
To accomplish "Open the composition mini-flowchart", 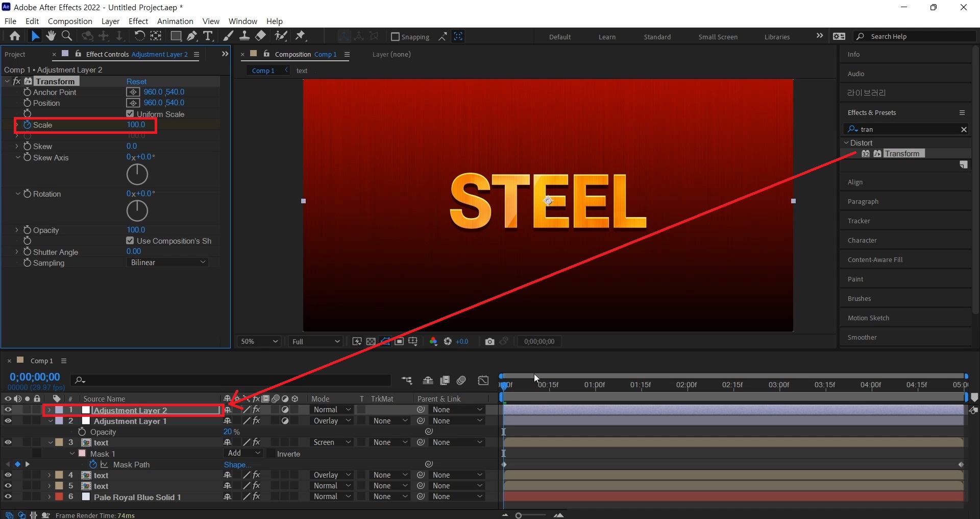I will click(407, 380).
